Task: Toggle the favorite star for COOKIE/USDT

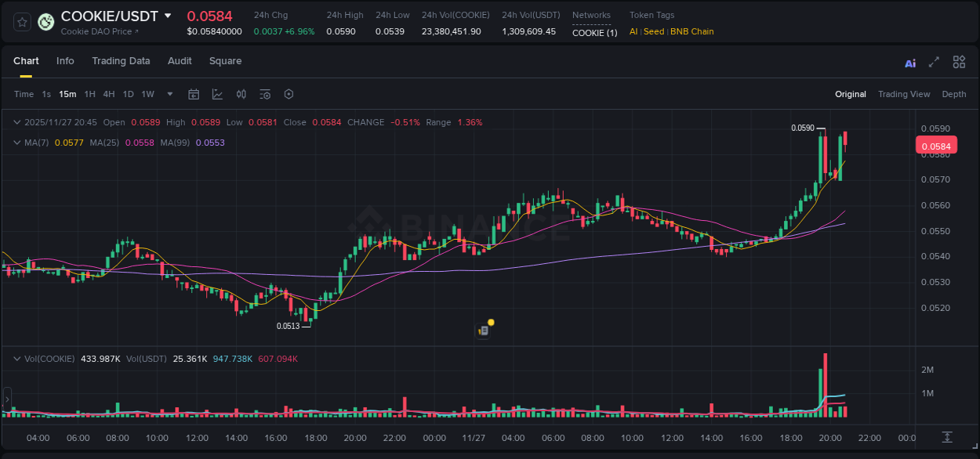Action: [x=21, y=21]
